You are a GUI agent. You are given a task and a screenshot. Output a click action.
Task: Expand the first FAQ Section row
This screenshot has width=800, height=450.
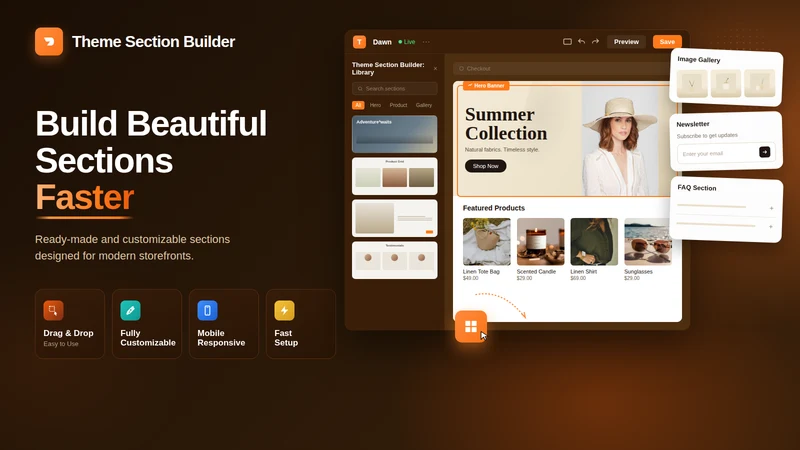point(771,208)
